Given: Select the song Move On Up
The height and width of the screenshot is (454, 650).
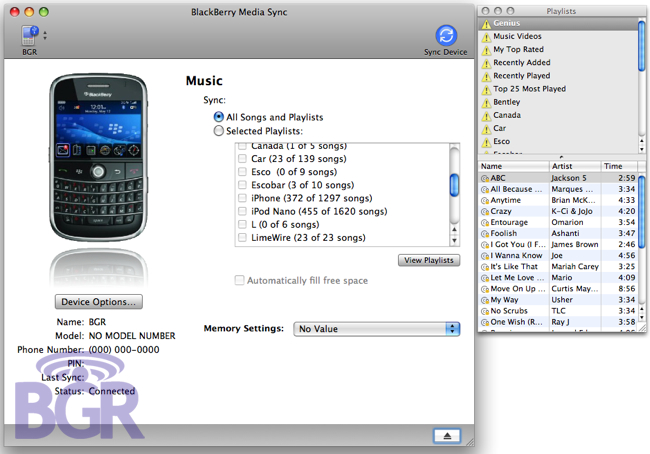Looking at the screenshot, I should pyautogui.click(x=558, y=289).
